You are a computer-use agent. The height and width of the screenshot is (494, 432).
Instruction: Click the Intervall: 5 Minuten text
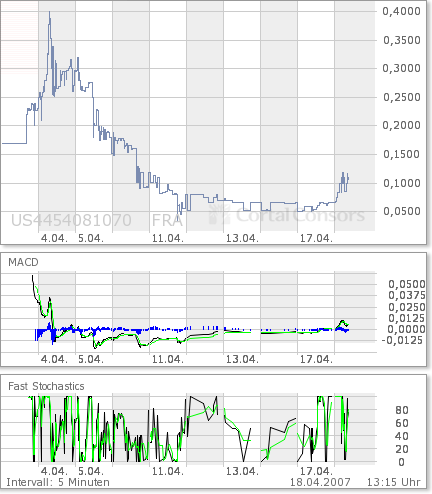[58, 482]
